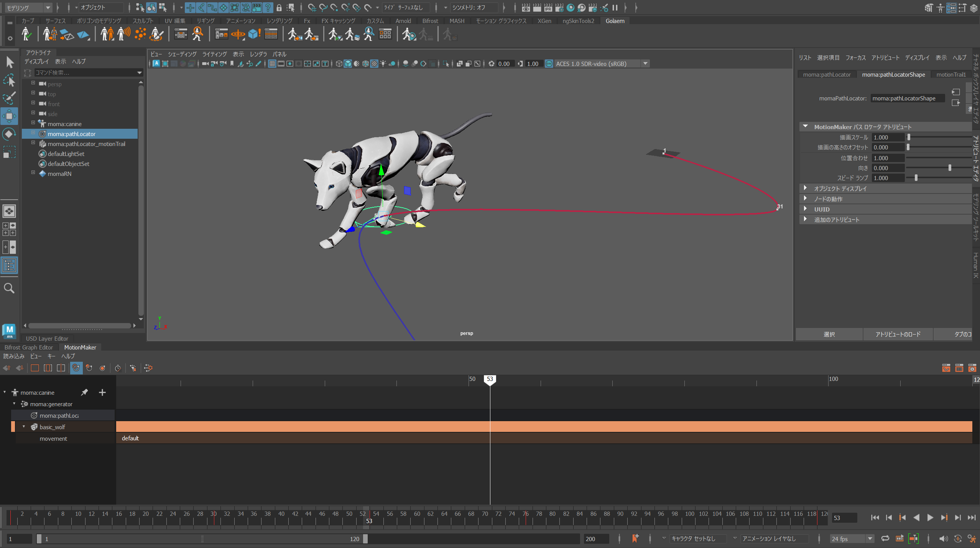
Task: Pin the moma:canine character
Action: (84, 392)
